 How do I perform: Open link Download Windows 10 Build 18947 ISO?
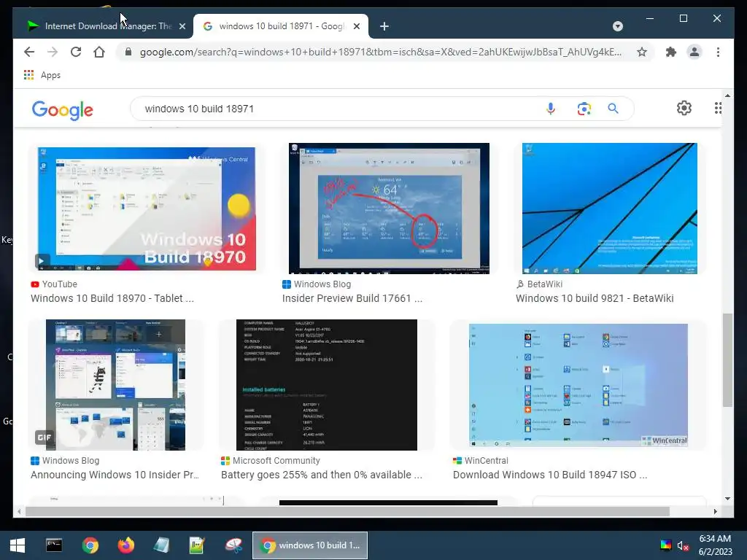(550, 475)
